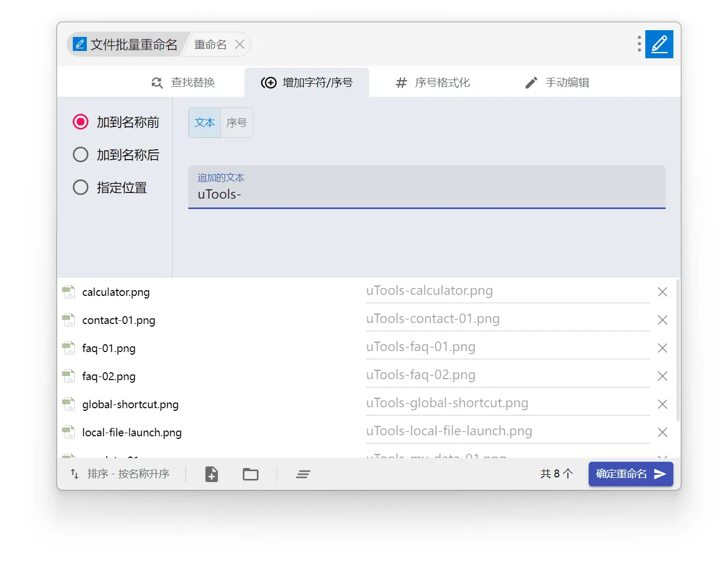
Task: Select the 指定位置 radio option
Action: click(x=81, y=188)
